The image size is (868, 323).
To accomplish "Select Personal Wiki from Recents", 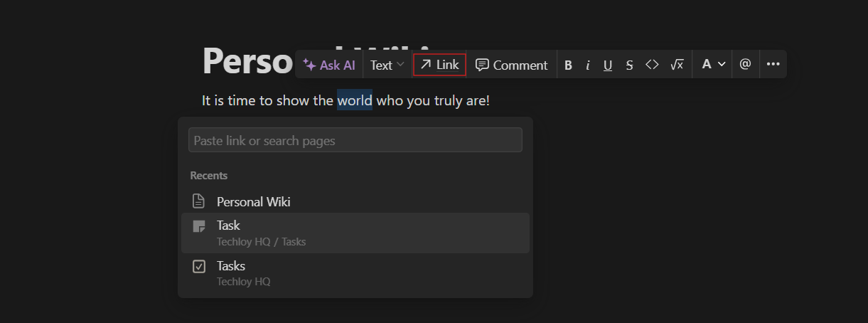I will click(254, 202).
